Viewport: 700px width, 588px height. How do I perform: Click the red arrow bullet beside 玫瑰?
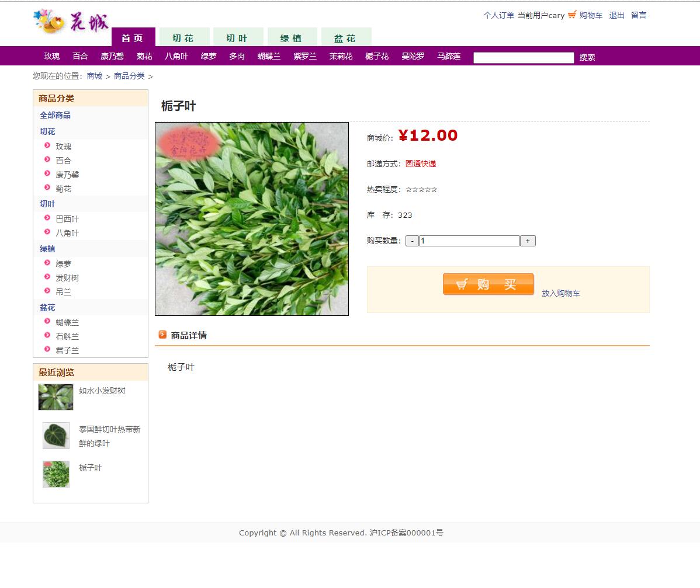(47, 147)
